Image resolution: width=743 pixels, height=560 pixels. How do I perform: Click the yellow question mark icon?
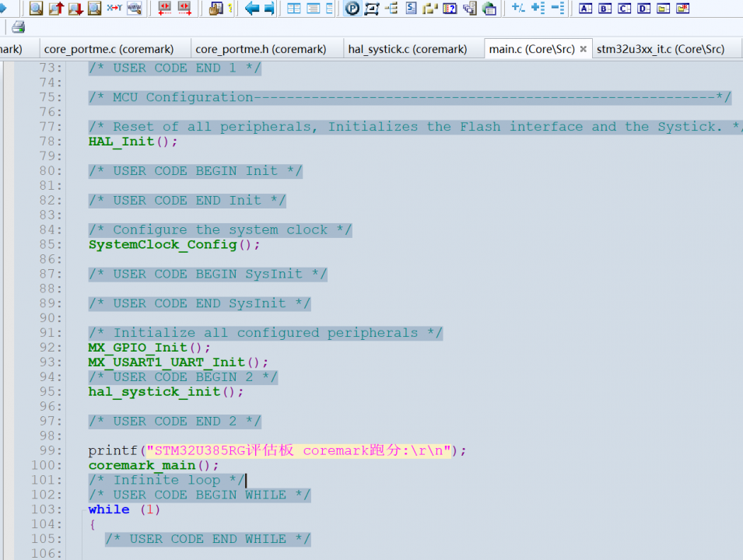(x=230, y=8)
